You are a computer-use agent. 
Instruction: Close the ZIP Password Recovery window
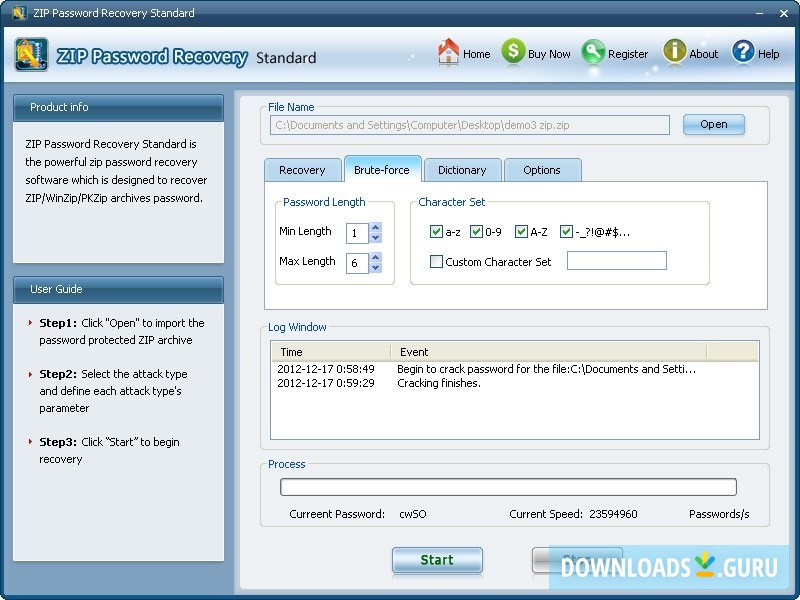click(x=784, y=13)
